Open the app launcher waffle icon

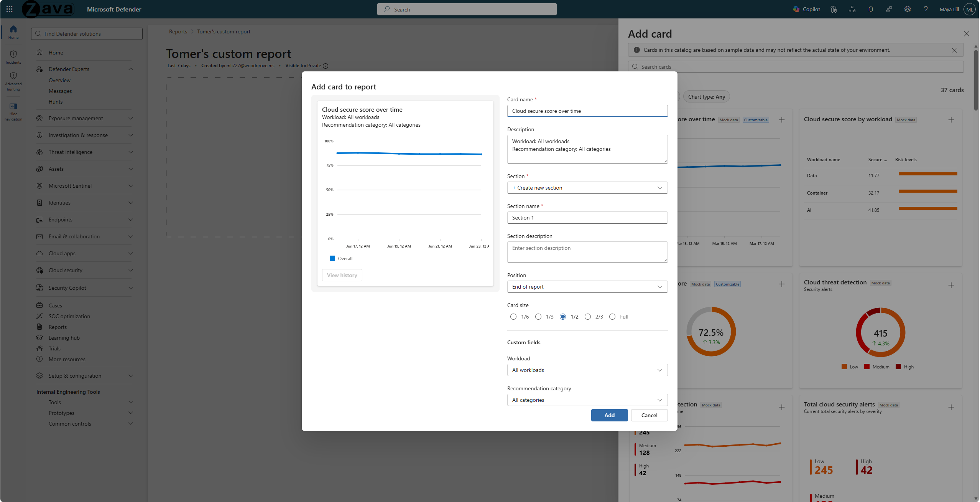tap(9, 9)
